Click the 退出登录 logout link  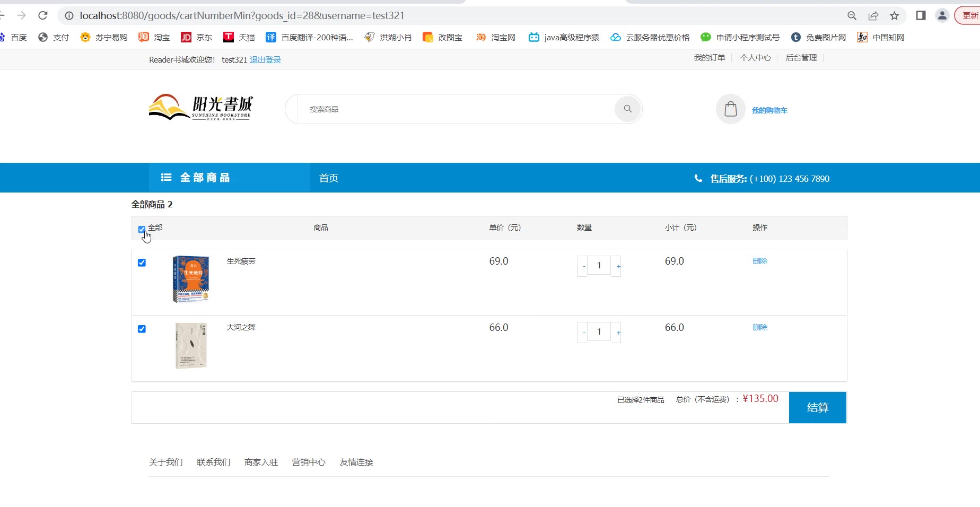tap(265, 60)
